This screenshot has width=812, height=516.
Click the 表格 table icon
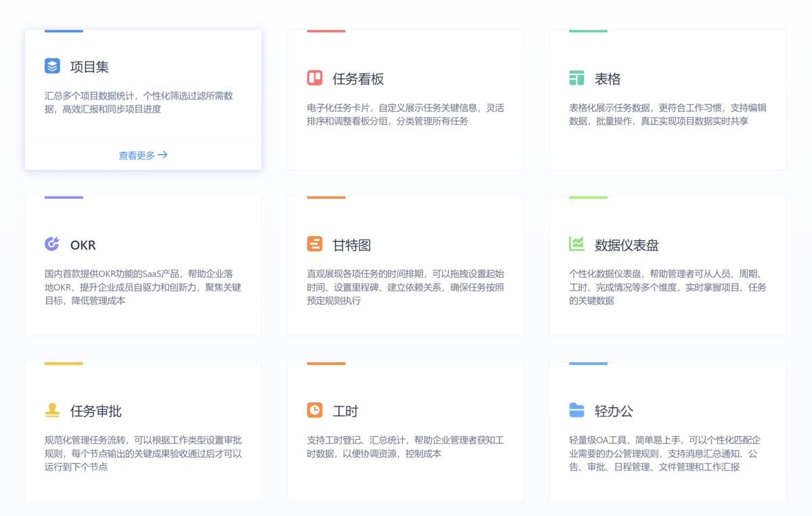click(577, 78)
